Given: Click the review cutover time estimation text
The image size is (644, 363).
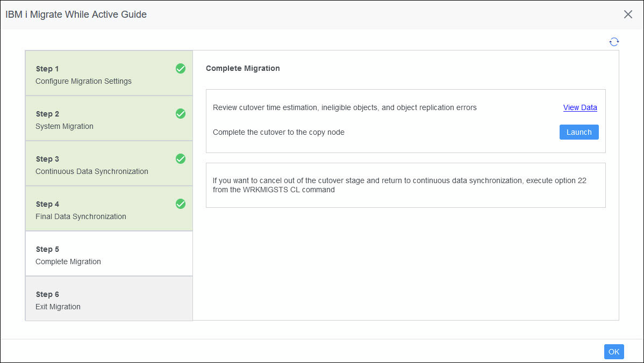Looking at the screenshot, I should click(x=345, y=107).
